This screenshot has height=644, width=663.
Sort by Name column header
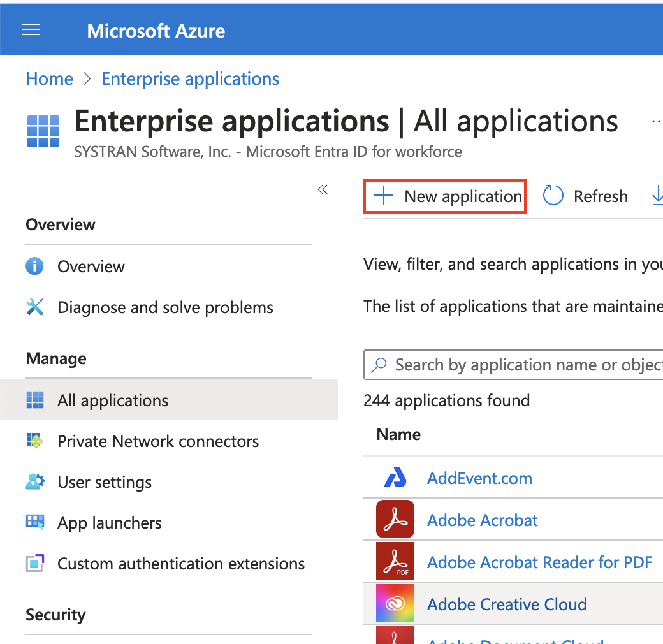pos(398,434)
